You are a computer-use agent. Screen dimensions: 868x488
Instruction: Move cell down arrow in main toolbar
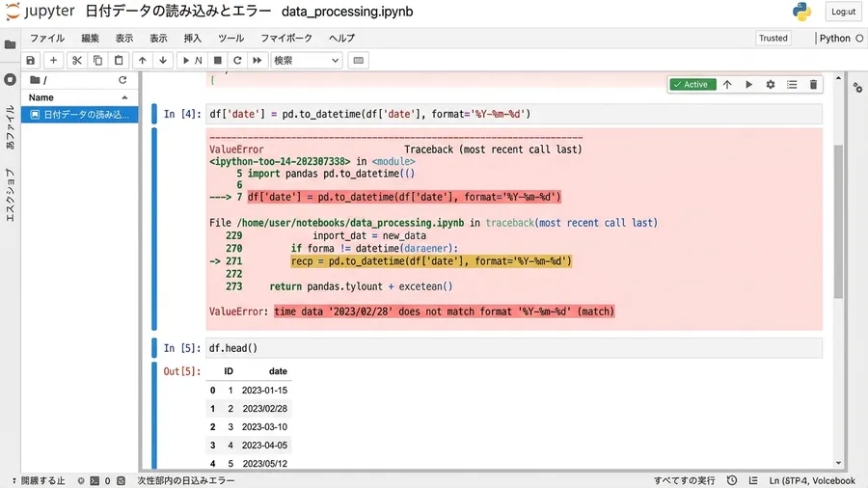click(163, 61)
